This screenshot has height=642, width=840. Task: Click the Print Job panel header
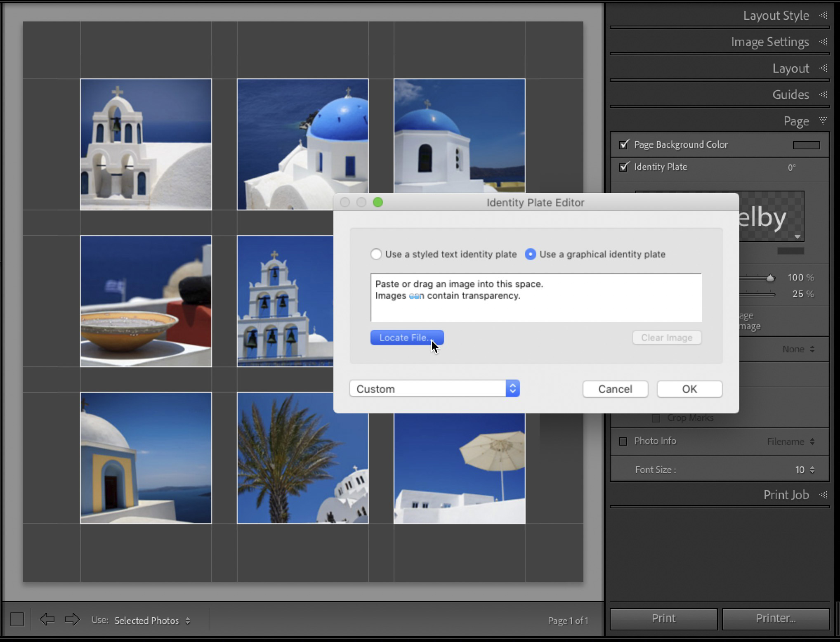786,495
